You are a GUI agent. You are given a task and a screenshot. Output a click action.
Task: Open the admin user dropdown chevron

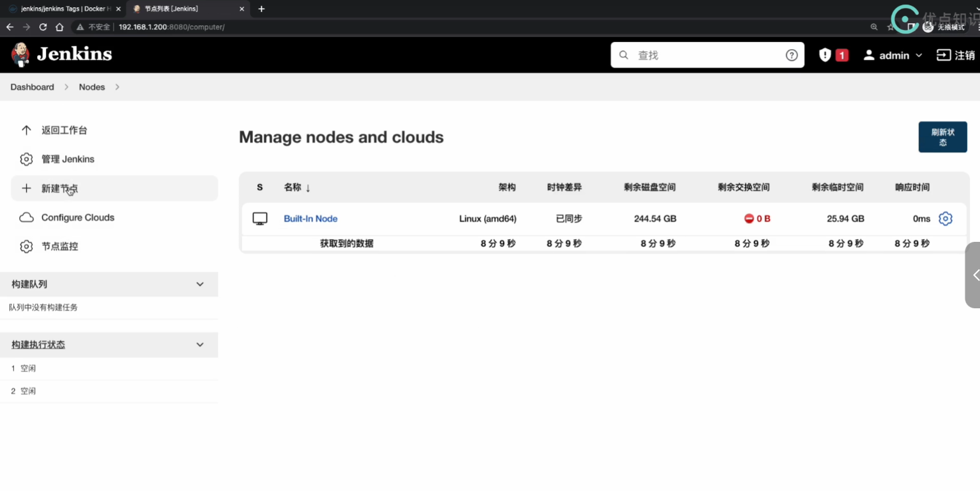point(919,55)
